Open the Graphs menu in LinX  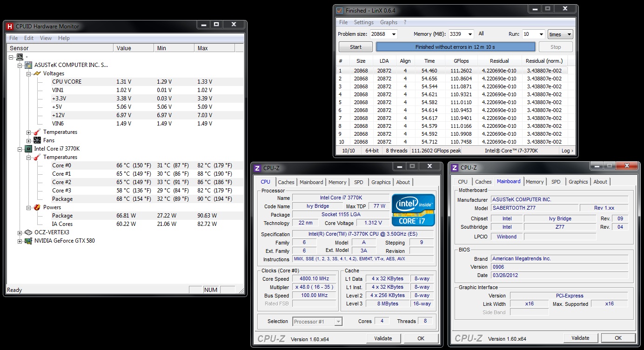click(389, 22)
